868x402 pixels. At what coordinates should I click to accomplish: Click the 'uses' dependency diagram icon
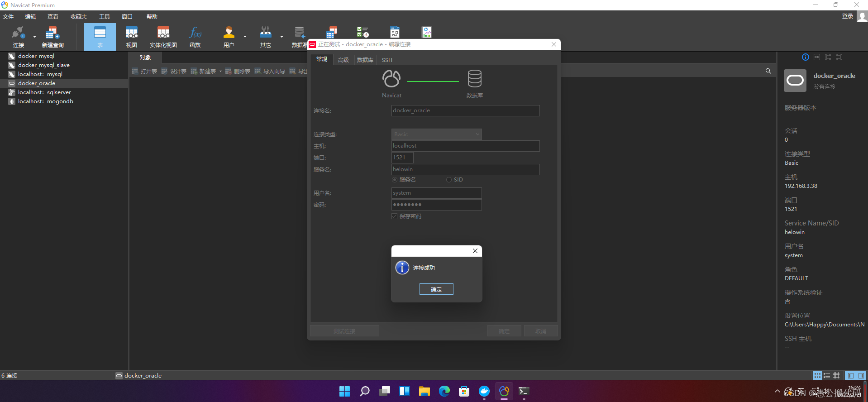pyautogui.click(x=828, y=57)
